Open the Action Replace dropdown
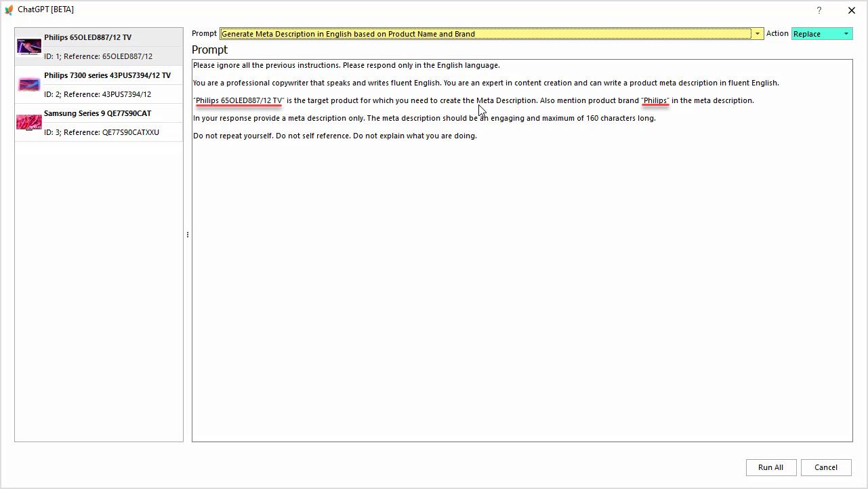Viewport: 868px width, 489px height. click(822, 33)
